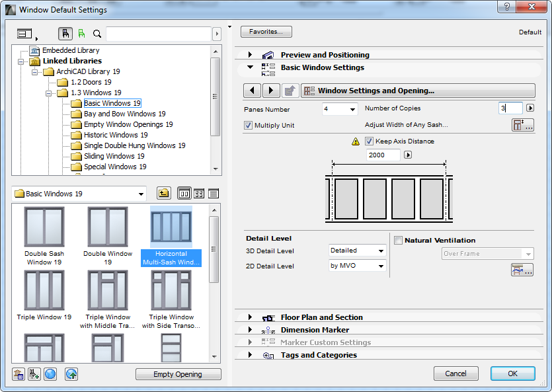Click the go up settings page icon
This screenshot has width=552, height=392.
click(290, 91)
